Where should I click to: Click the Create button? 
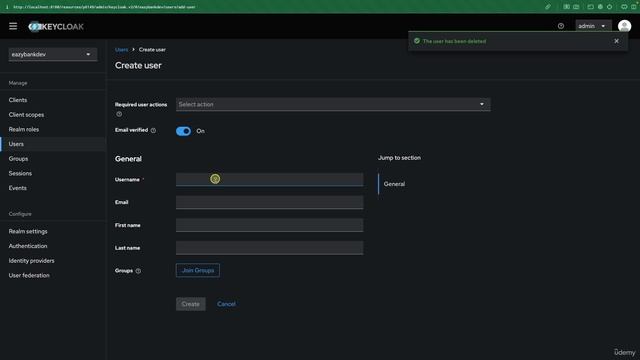(191, 304)
